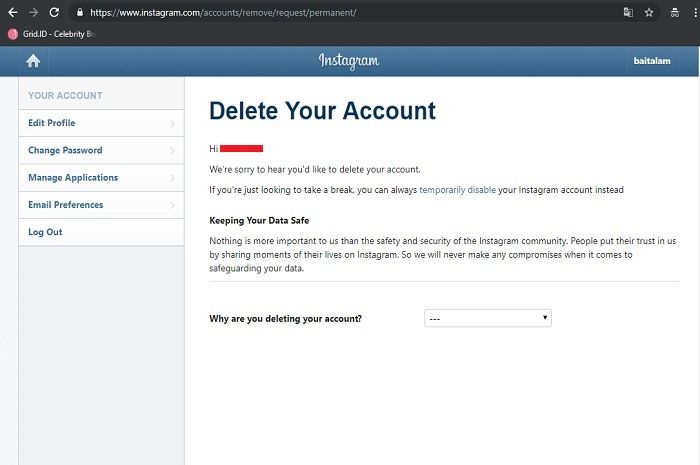Click the chevron next to Change Password
Image resolution: width=700 pixels, height=465 pixels.
[173, 150]
